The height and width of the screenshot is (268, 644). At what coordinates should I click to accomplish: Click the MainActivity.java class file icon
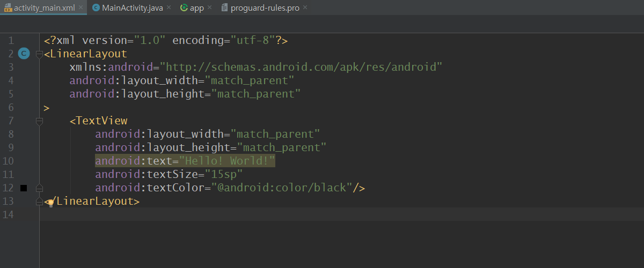tap(96, 8)
